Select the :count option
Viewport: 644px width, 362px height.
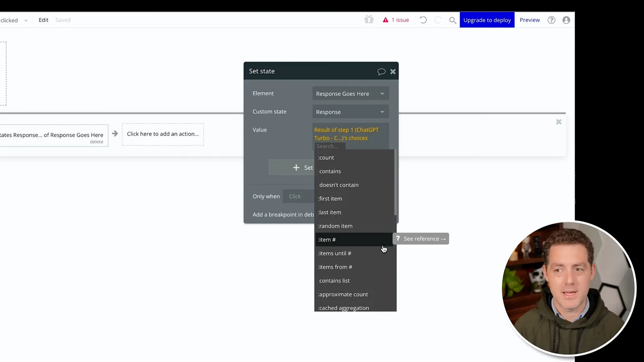point(354,158)
